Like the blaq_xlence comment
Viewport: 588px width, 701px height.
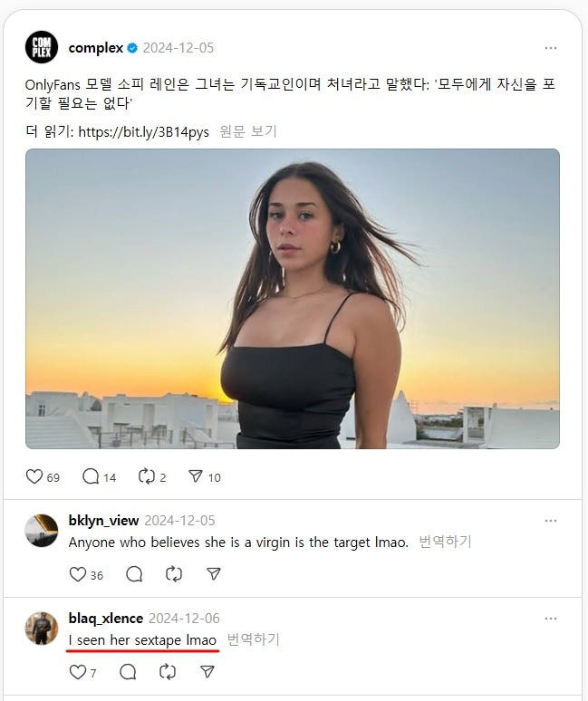[x=78, y=672]
